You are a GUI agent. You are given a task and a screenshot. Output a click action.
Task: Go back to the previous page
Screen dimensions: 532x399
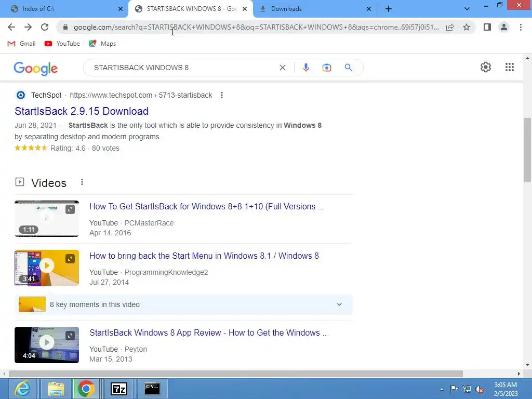(x=11, y=27)
